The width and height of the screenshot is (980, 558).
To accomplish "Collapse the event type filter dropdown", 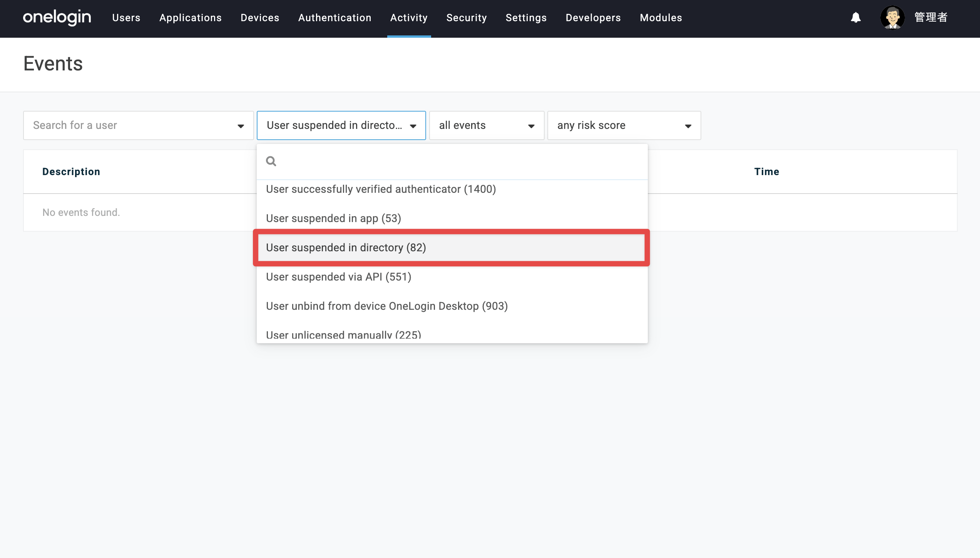I will click(341, 125).
